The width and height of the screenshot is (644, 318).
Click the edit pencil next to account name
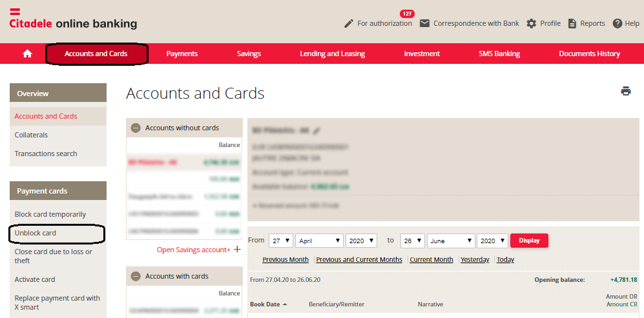316,130
